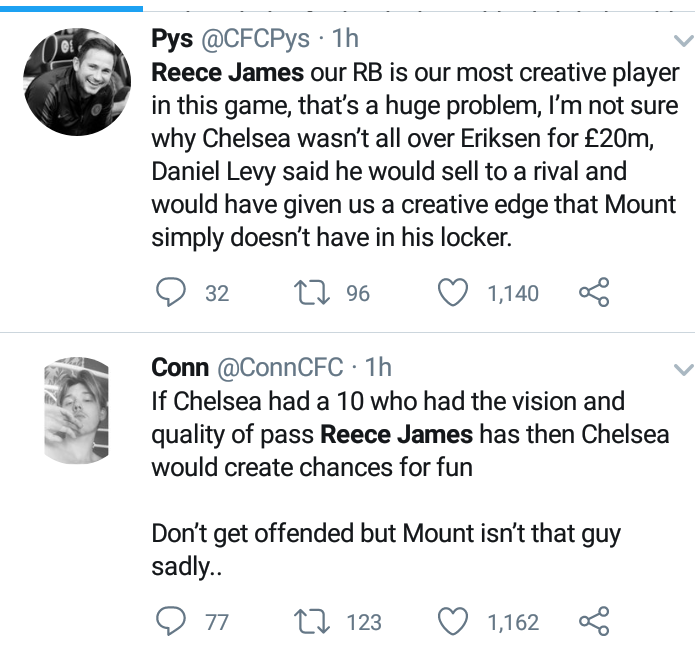Visit the @ConnCFC handle
This screenshot has height=660, width=695.
(x=280, y=369)
